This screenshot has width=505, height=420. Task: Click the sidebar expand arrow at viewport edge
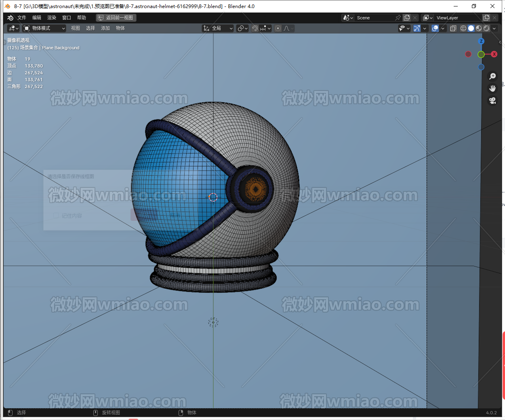(x=500, y=42)
